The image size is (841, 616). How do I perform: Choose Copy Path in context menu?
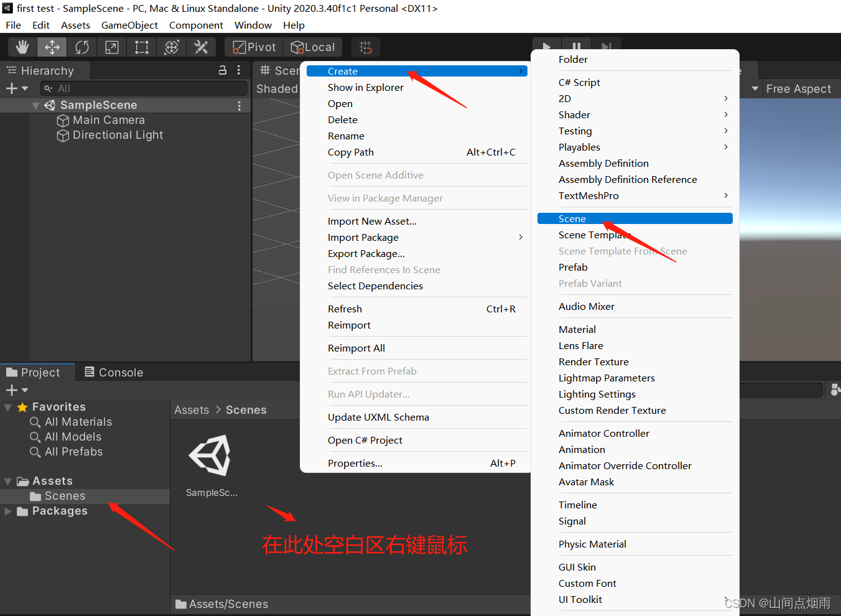coord(417,152)
